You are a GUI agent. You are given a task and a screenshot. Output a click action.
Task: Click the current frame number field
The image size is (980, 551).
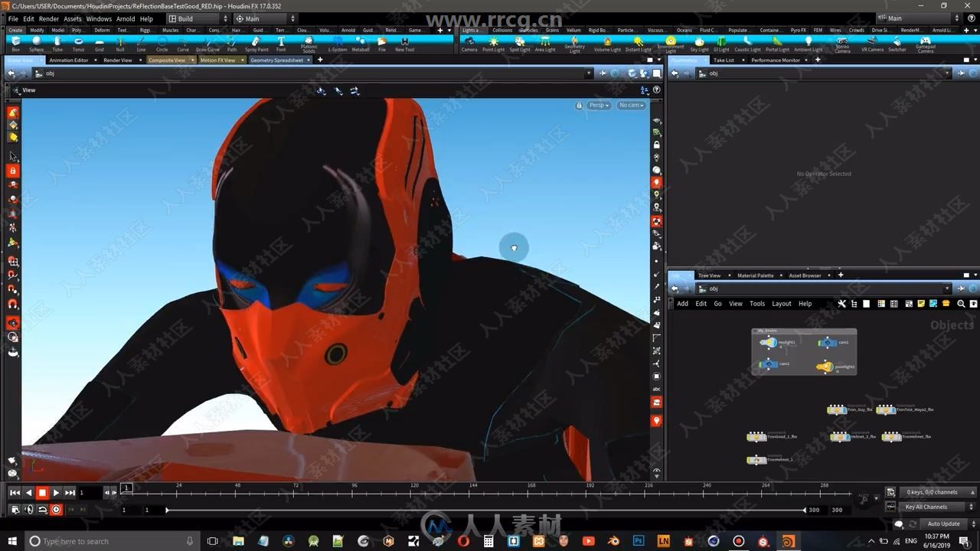[90, 493]
